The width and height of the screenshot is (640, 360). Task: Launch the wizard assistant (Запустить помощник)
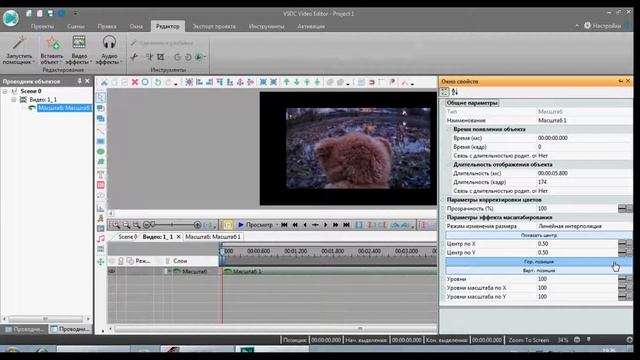click(19, 50)
